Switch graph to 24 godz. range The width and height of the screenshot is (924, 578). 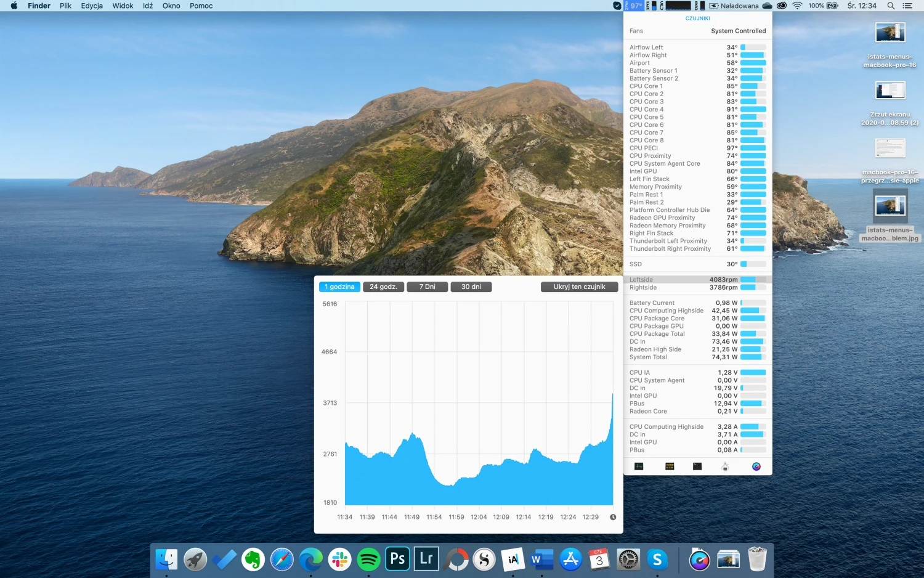[383, 287]
